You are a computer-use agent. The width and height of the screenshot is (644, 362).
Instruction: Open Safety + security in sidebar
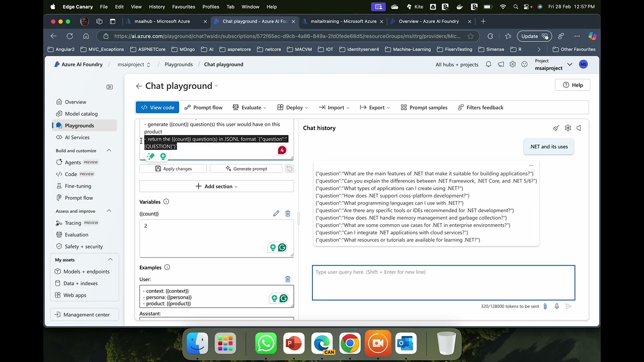(84, 246)
